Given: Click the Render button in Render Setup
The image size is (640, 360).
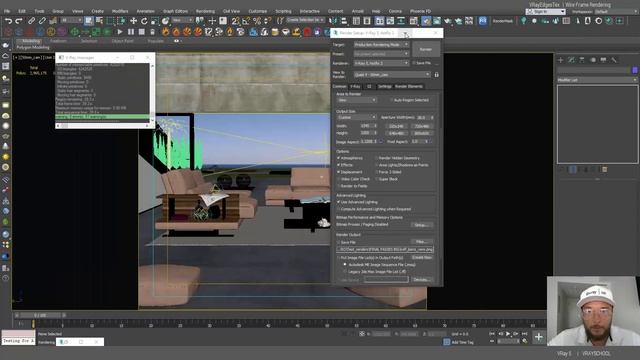Looking at the screenshot, I should tap(426, 49).
